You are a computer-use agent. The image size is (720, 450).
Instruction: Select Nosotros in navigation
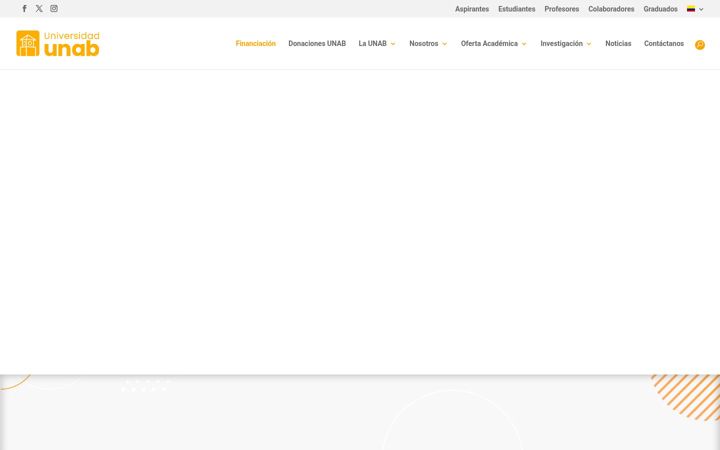[424, 44]
